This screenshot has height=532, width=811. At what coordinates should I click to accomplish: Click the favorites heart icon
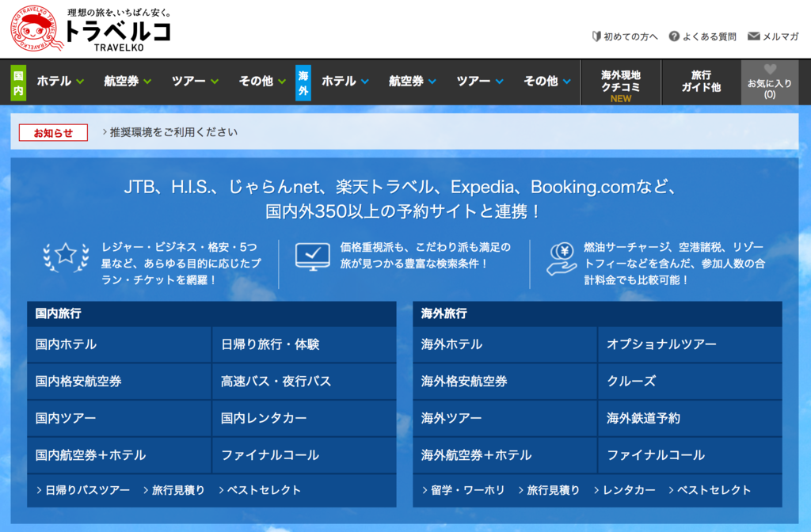coord(770,70)
